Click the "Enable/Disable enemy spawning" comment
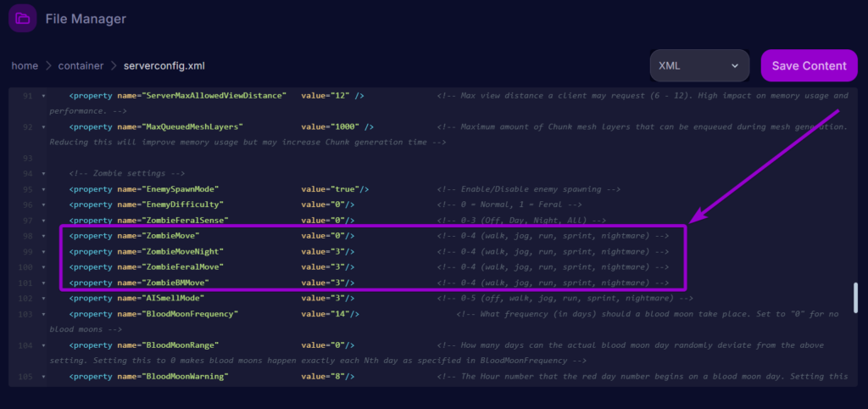 tap(529, 189)
